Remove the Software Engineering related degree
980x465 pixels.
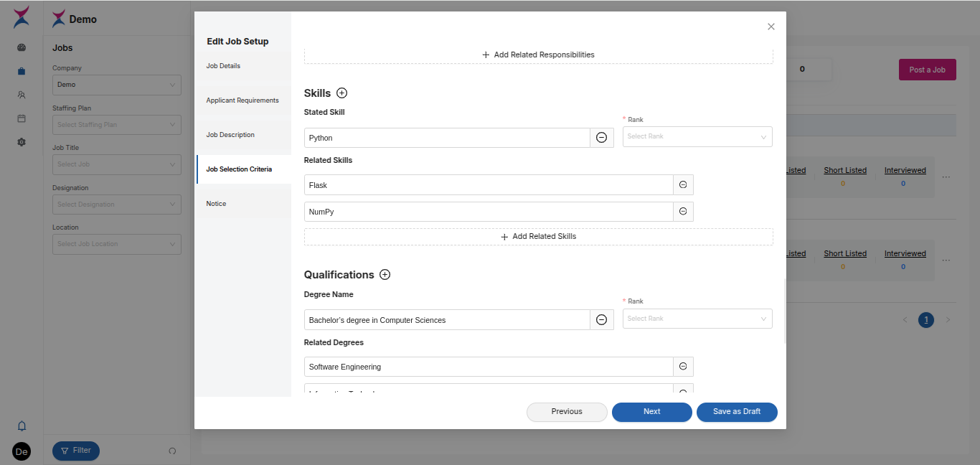coord(683,367)
